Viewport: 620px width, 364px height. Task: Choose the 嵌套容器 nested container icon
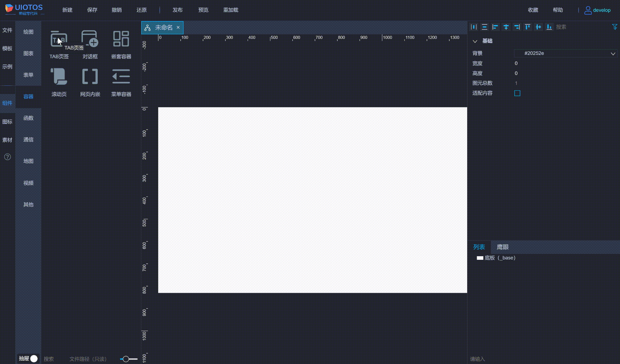[121, 40]
